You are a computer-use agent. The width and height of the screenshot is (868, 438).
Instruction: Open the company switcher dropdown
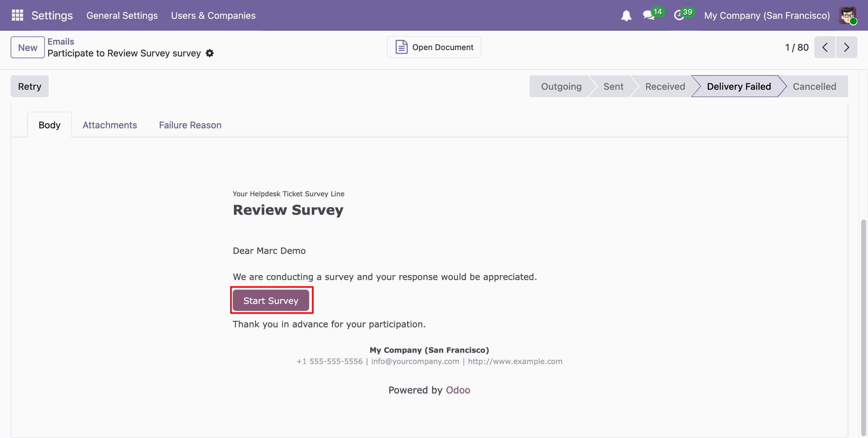pyautogui.click(x=767, y=15)
